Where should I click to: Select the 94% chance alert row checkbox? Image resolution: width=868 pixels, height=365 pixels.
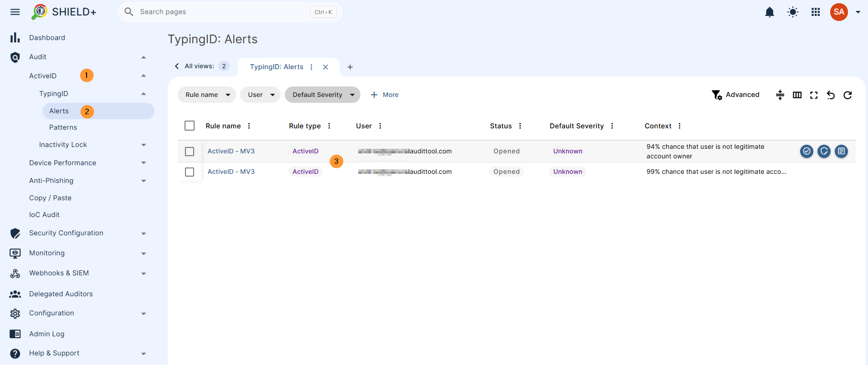click(x=190, y=152)
